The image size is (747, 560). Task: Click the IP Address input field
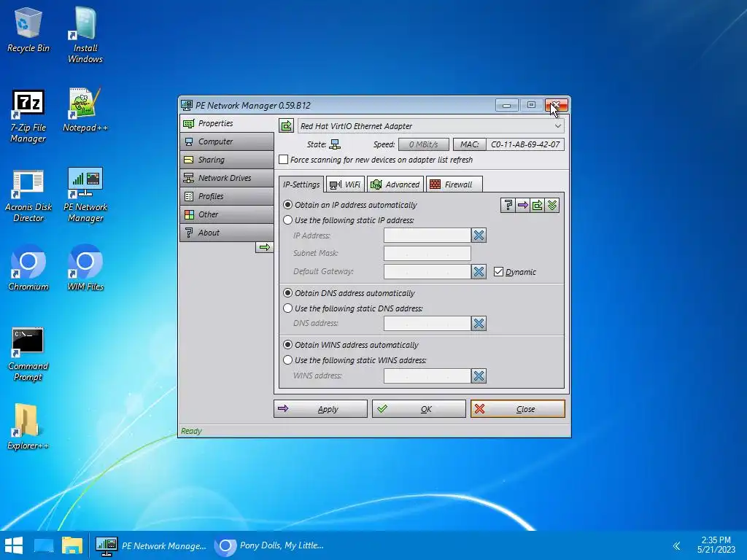pos(427,236)
